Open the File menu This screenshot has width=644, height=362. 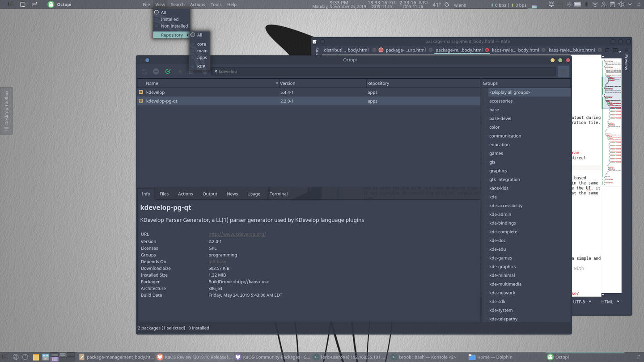point(146,4)
